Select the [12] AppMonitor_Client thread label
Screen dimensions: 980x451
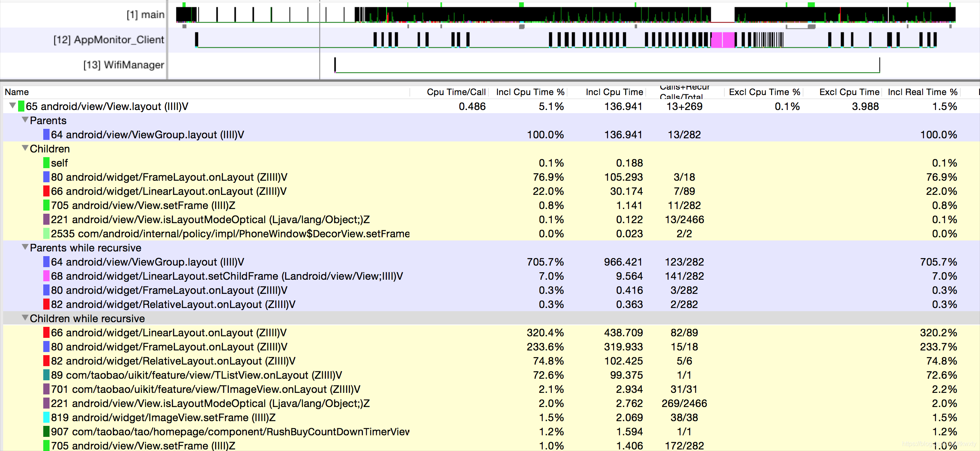109,40
